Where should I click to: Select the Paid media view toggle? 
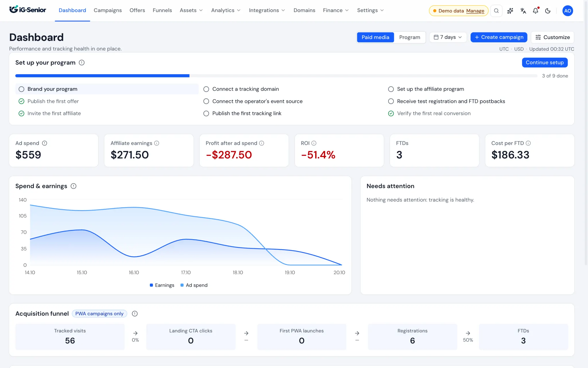pyautogui.click(x=375, y=37)
